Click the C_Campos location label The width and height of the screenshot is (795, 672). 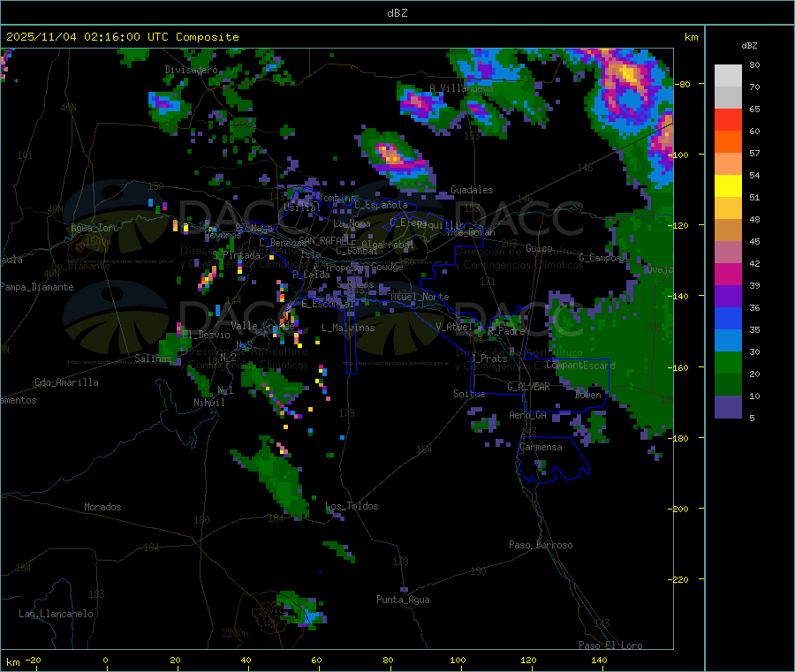(x=600, y=258)
